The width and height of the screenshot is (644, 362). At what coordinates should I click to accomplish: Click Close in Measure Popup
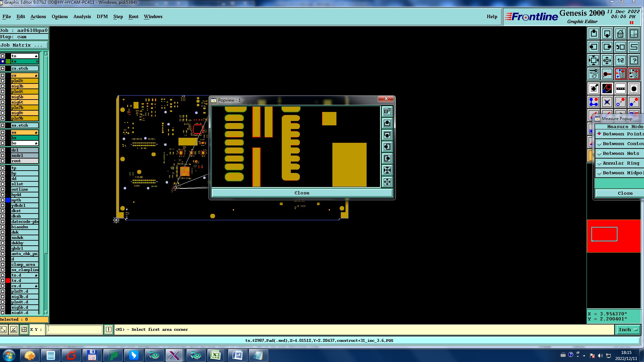[x=625, y=193]
